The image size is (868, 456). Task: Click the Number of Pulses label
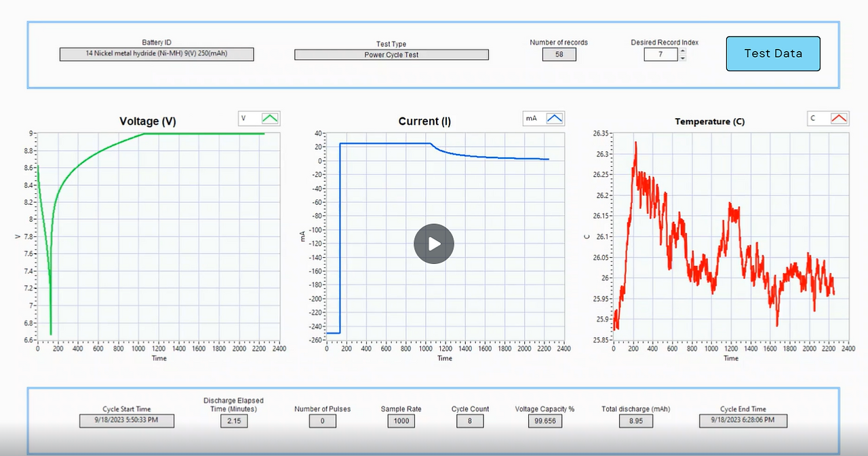tap(322, 409)
